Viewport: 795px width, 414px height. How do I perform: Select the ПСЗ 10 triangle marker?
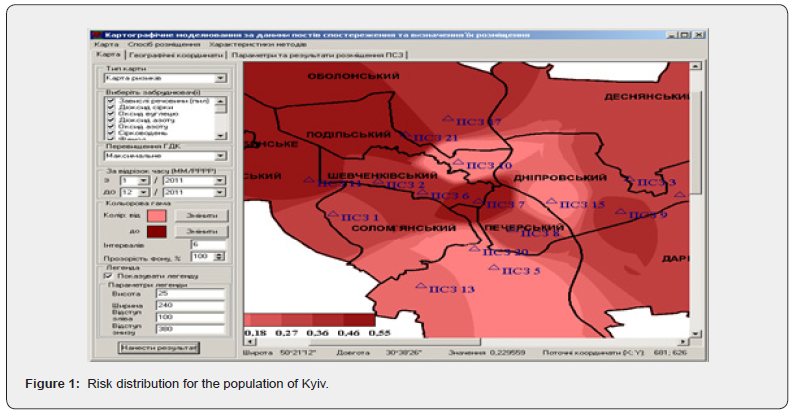point(458,162)
